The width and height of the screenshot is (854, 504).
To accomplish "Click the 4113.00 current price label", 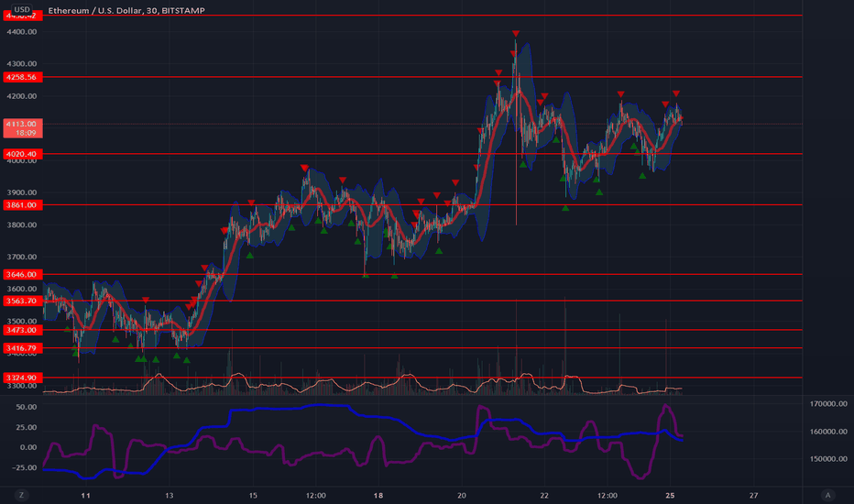I will pyautogui.click(x=22, y=124).
